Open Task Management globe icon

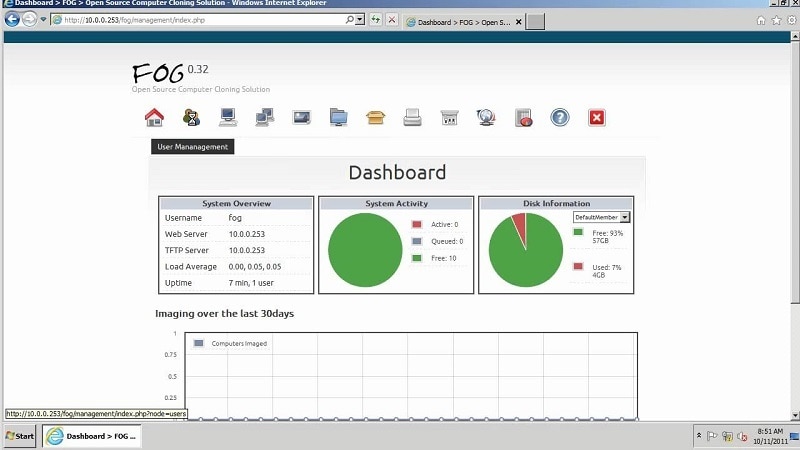coord(486,117)
